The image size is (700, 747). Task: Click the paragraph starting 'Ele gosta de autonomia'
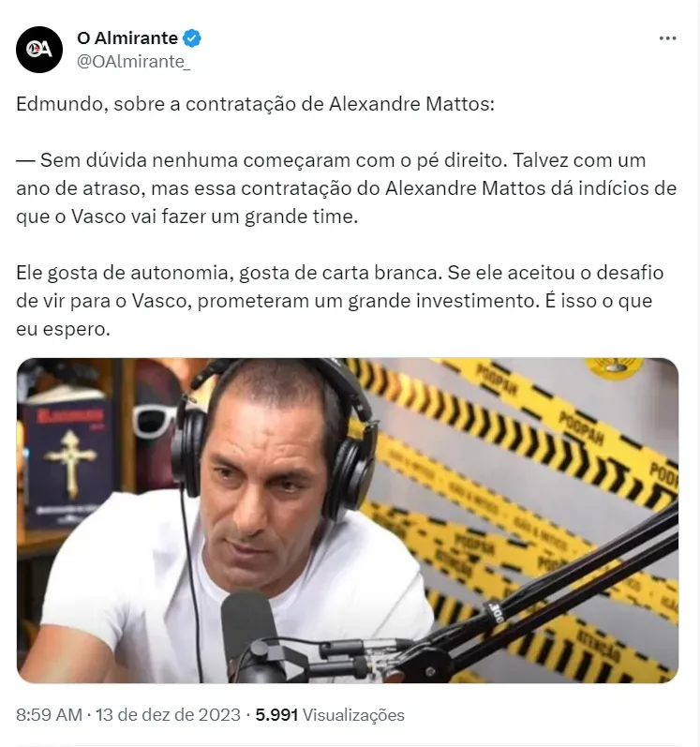339,301
